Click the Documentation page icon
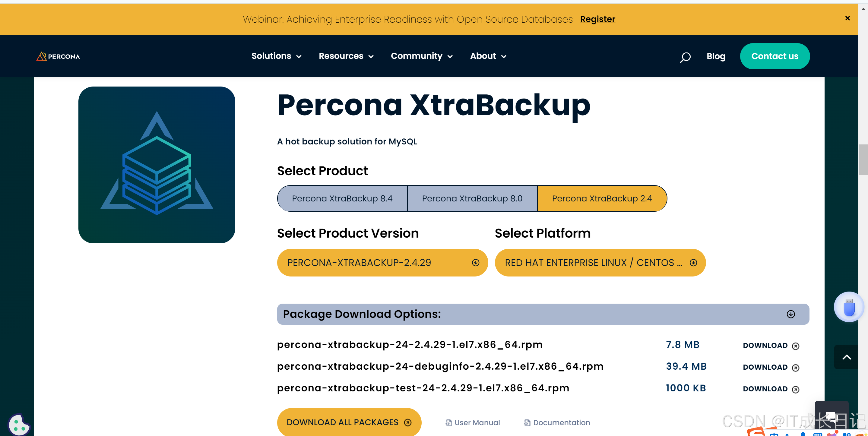 527,422
